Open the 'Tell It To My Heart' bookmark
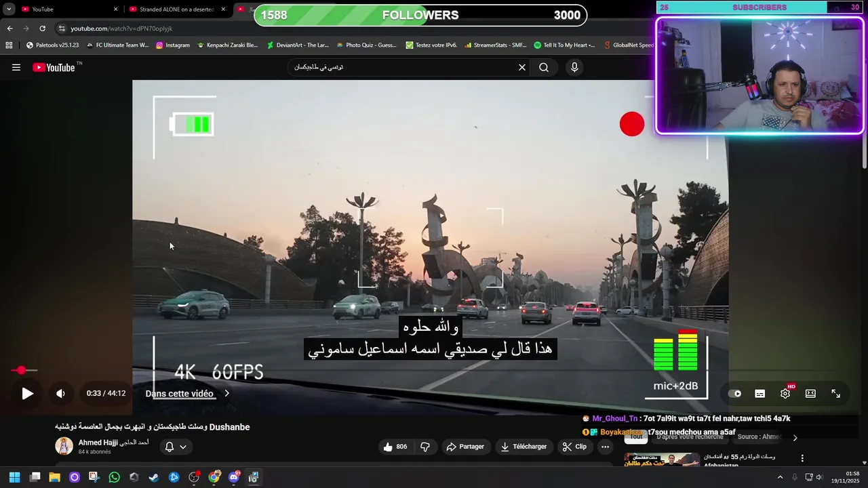The width and height of the screenshot is (868, 488). click(564, 45)
